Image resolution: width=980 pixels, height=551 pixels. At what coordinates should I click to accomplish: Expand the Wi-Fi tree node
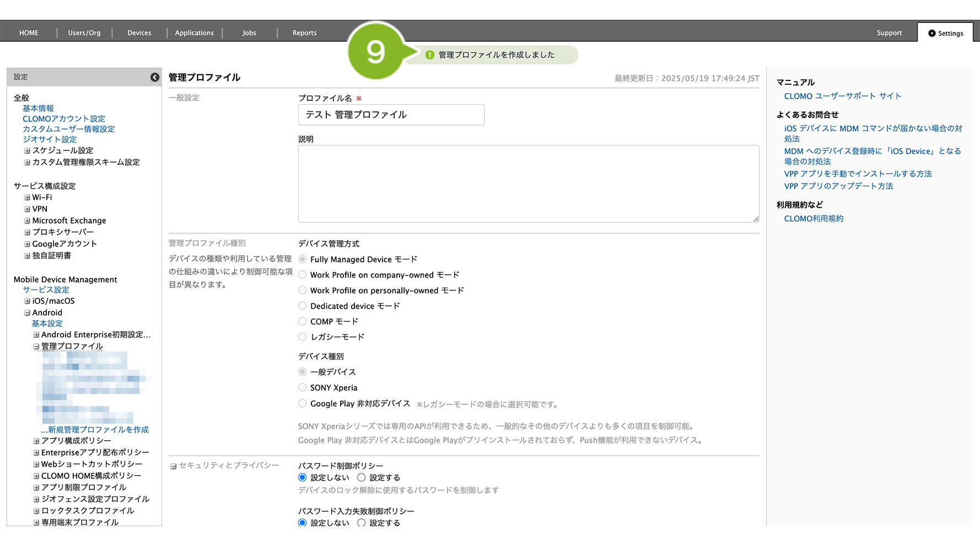[27, 197]
